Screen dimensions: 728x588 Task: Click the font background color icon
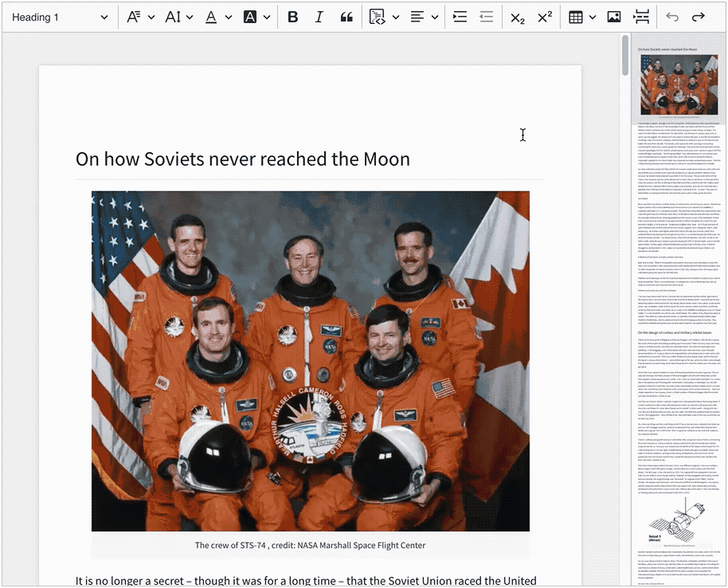(250, 18)
